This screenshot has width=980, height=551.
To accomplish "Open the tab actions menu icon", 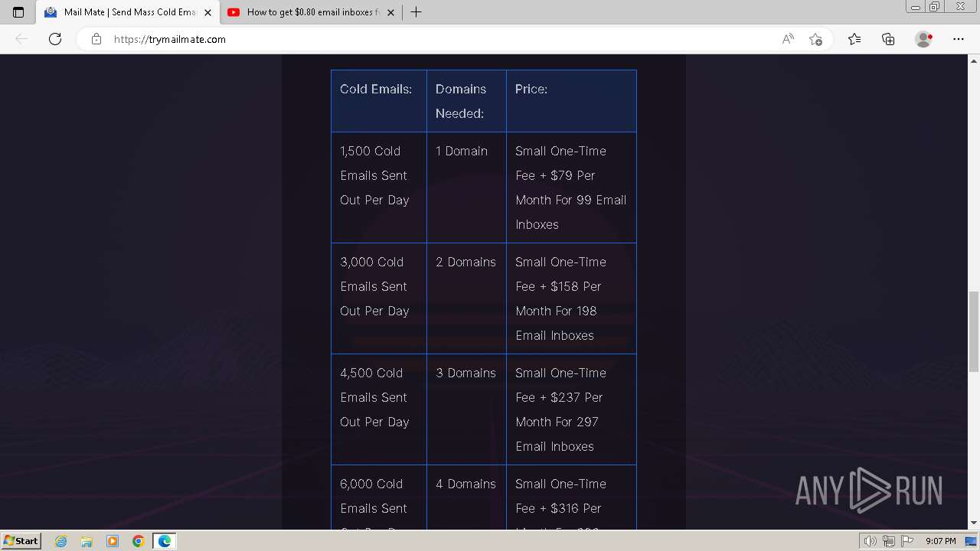I will point(18,12).
